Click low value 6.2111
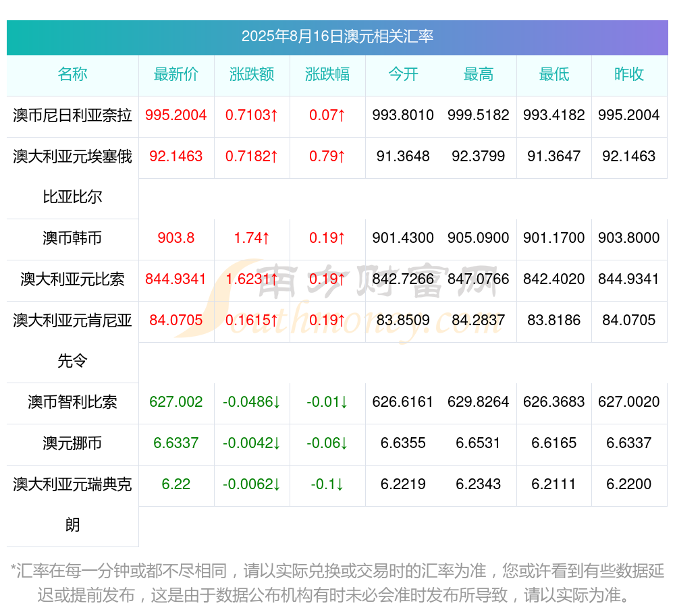675x616 pixels. (x=554, y=484)
